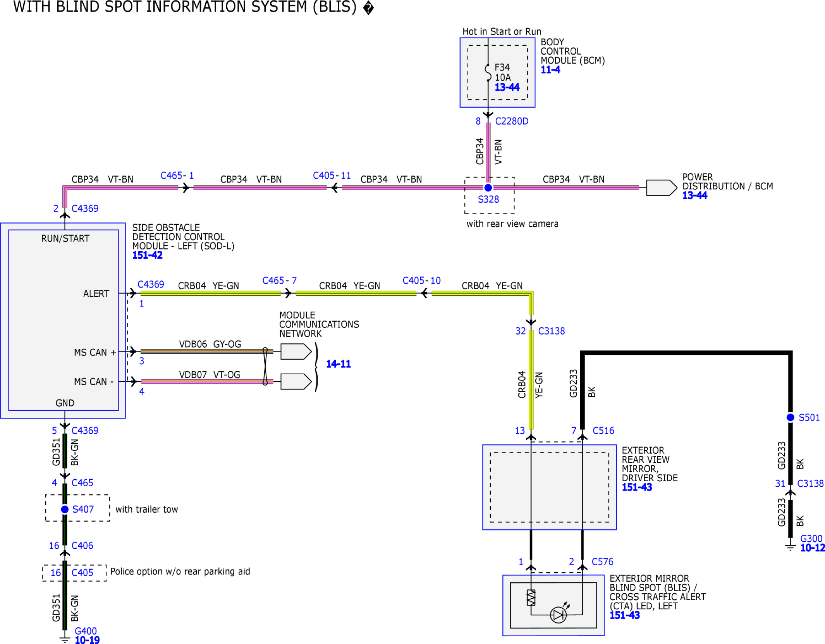Click the G400 ground symbol
This screenshot has height=644, width=825.
(65, 639)
